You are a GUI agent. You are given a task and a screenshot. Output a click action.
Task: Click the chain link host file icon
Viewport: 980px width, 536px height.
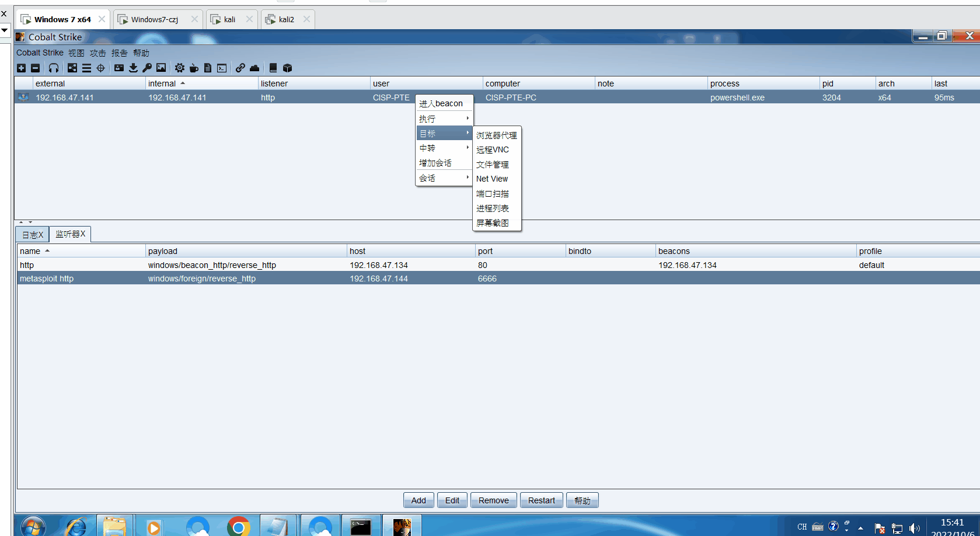240,68
